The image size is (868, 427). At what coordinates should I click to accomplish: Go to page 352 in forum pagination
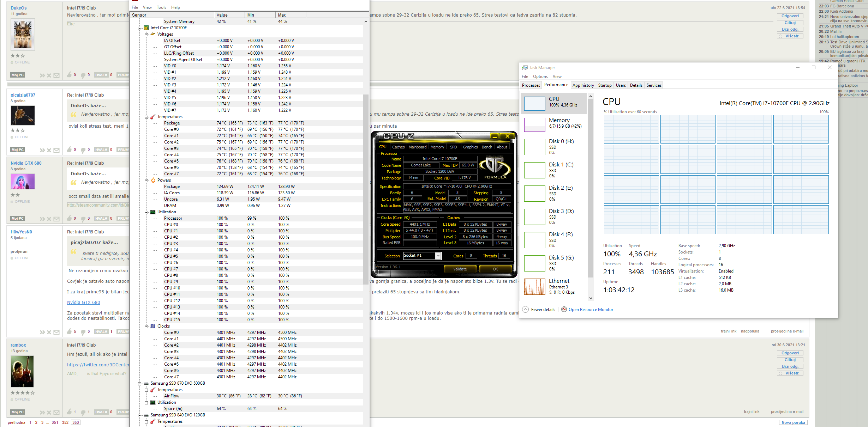pyautogui.click(x=65, y=422)
